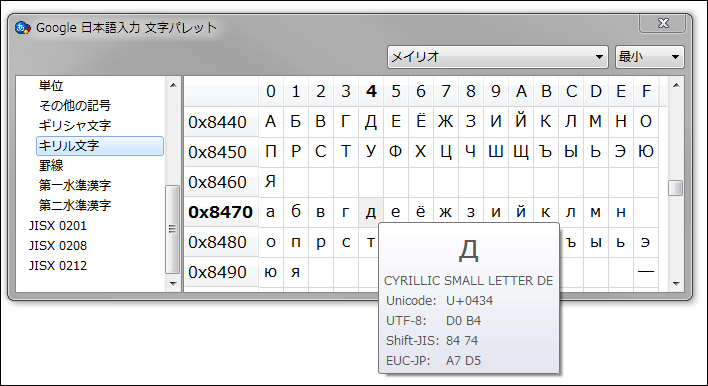This screenshot has width=708, height=386.
Task: Pick small ы in row 0x8480
Action: (596, 242)
